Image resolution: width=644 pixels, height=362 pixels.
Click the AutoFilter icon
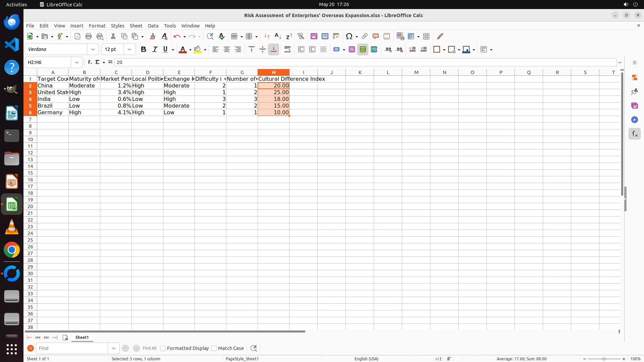pyautogui.click(x=301, y=36)
